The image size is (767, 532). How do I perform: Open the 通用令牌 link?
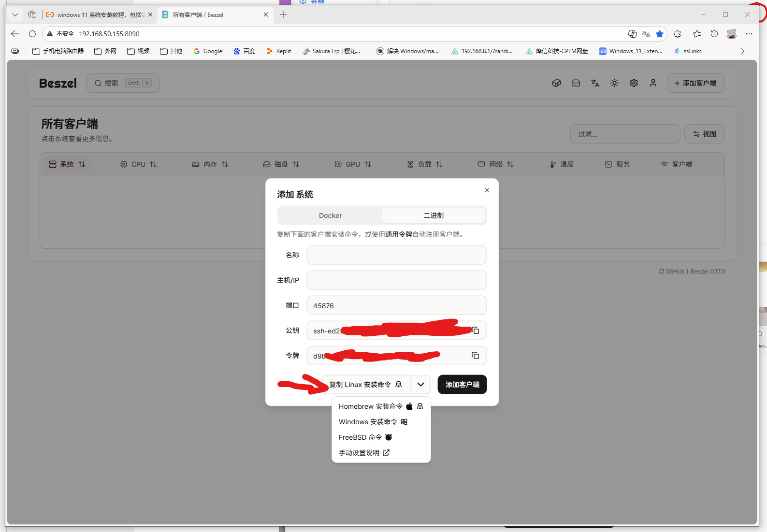pyautogui.click(x=399, y=234)
